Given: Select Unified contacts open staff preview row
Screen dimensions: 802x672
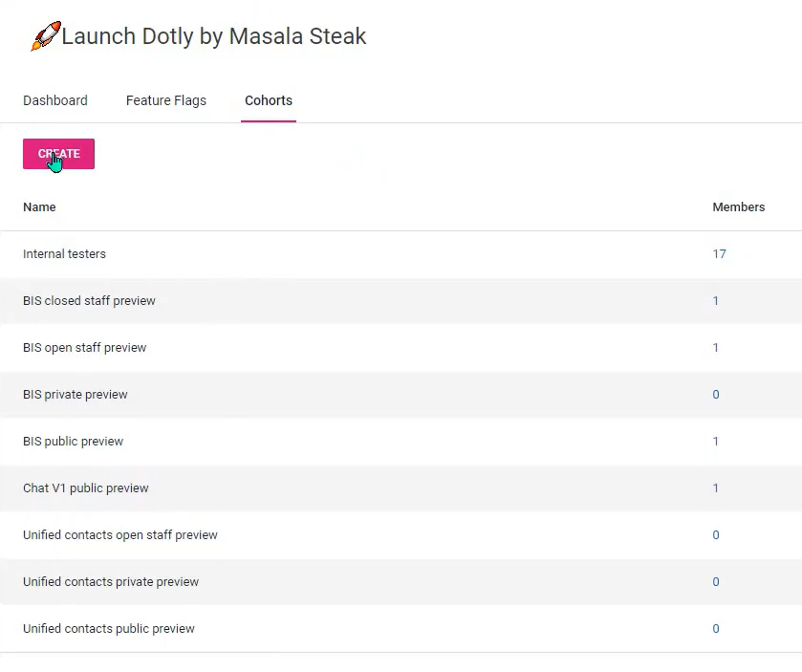Looking at the screenshot, I should 119,535.
